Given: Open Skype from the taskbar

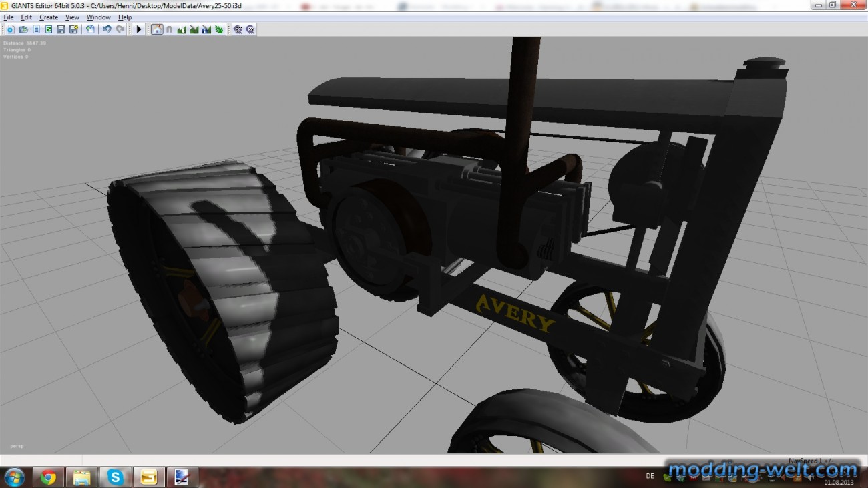Looking at the screenshot, I should 116,477.
